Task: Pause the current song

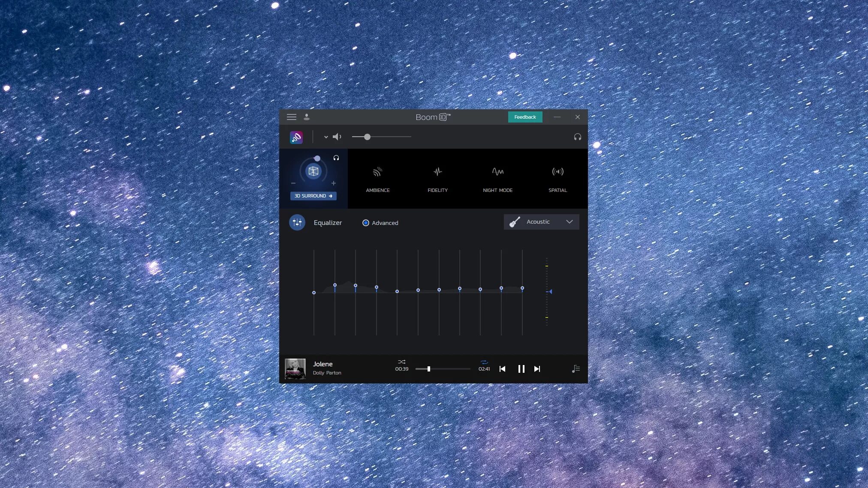Action: 521,369
